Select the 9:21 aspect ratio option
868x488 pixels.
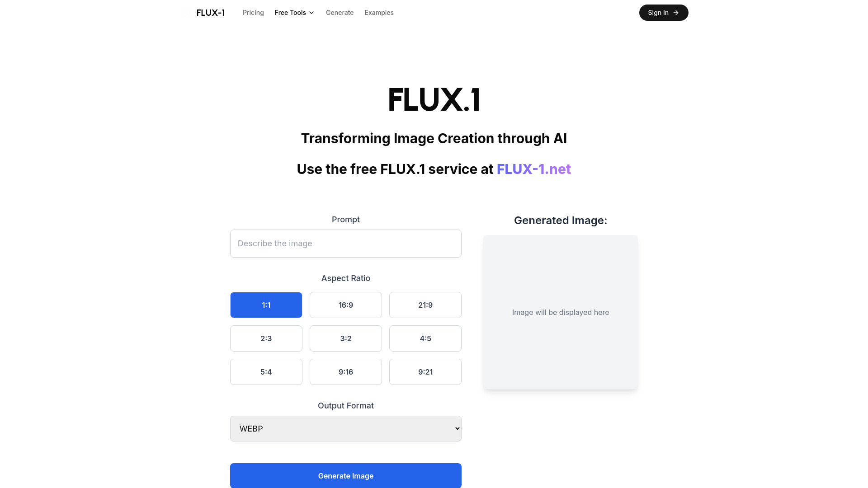pos(425,371)
